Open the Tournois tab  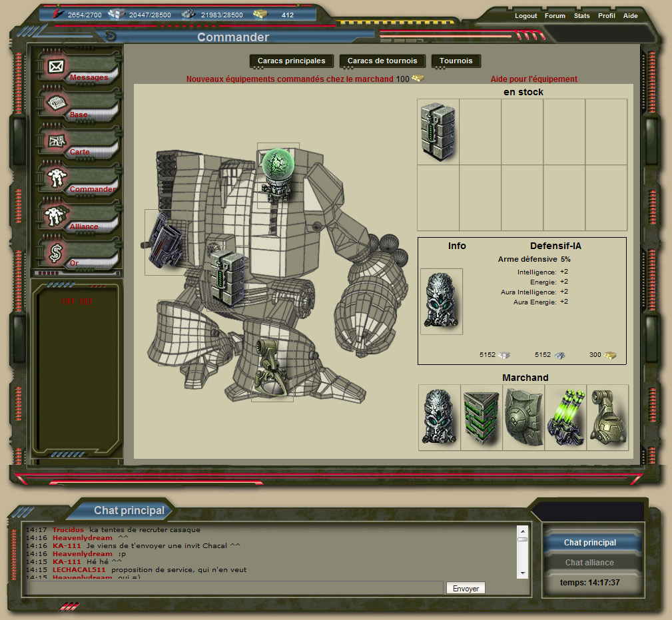pyautogui.click(x=456, y=61)
